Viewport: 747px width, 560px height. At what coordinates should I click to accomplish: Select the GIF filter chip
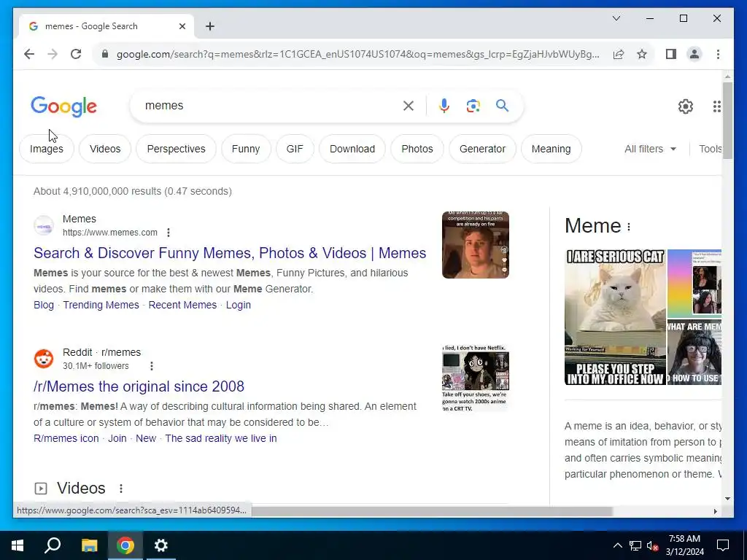[295, 149]
